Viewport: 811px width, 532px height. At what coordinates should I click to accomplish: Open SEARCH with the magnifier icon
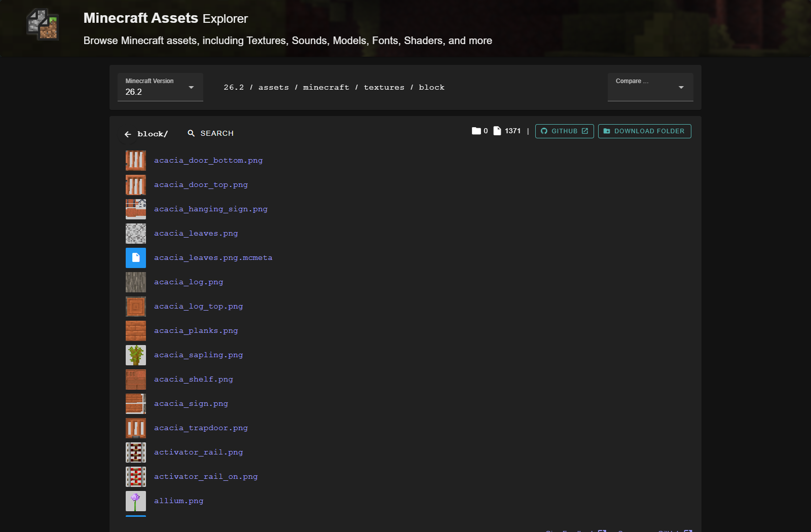click(191, 133)
